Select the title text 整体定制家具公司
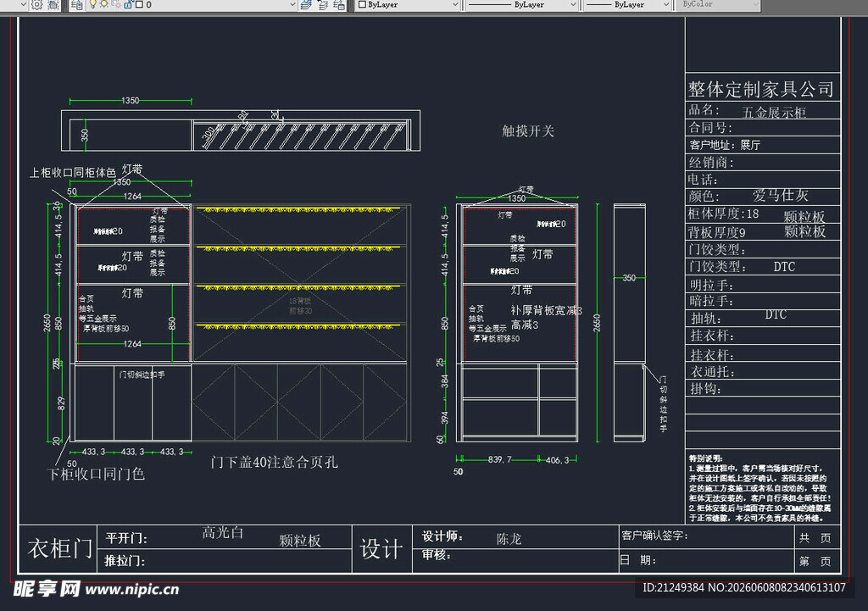The height and width of the screenshot is (611, 868). [x=761, y=89]
